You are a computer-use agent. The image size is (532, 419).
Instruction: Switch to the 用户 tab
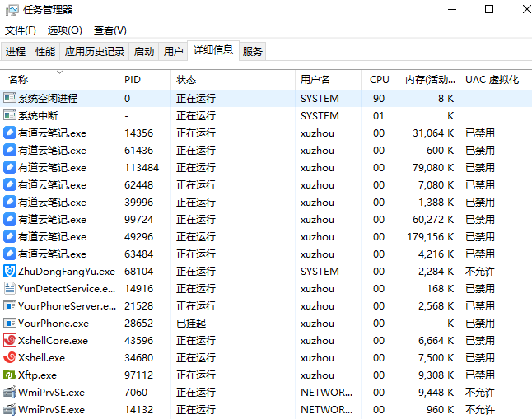click(173, 52)
